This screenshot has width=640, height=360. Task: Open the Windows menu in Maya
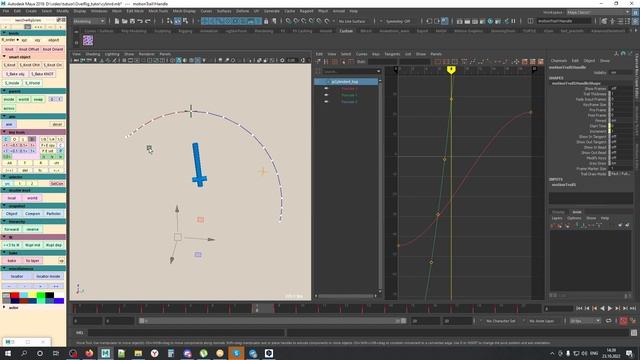[99, 11]
